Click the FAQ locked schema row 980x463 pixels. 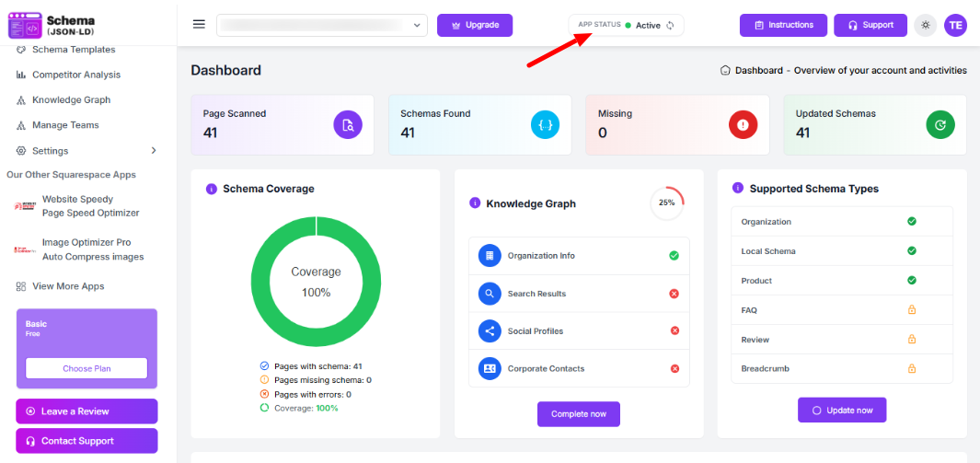[842, 310]
